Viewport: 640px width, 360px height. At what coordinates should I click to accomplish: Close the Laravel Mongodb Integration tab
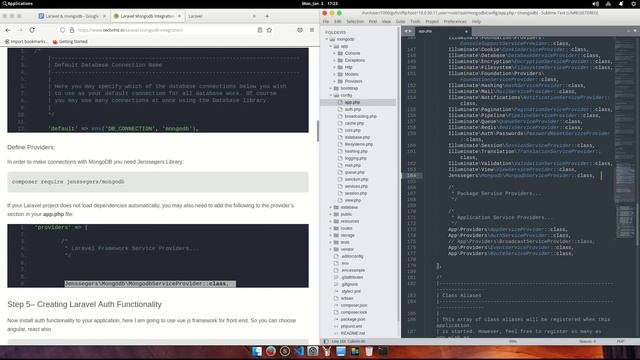point(179,16)
